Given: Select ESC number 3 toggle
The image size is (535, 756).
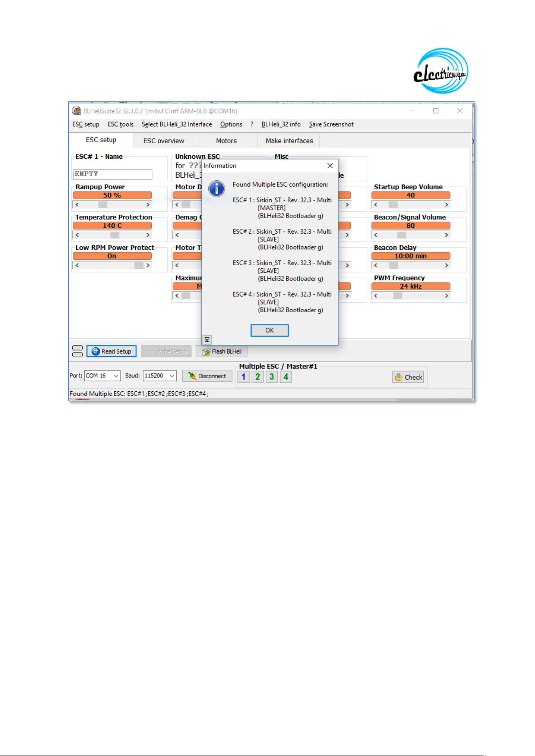Looking at the screenshot, I should pos(272,377).
